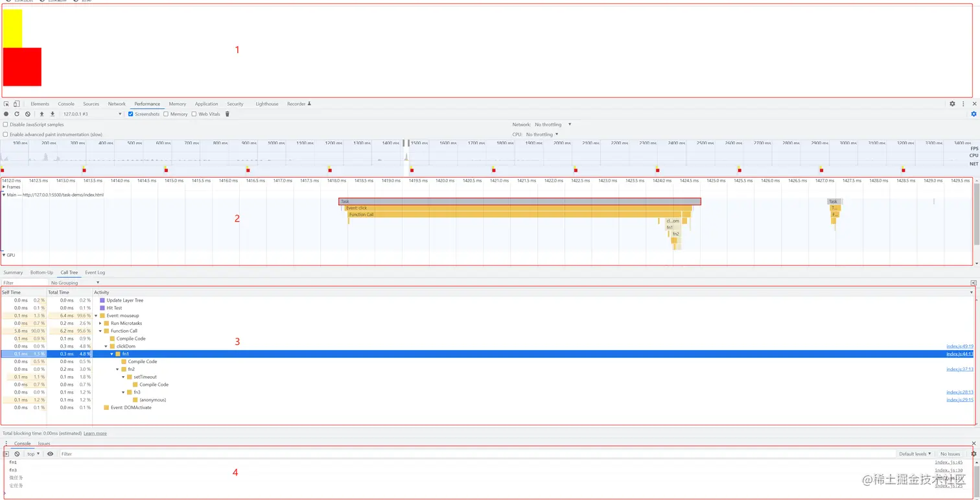Image resolution: width=980 pixels, height=500 pixels.
Task: Collapse the Main thread track
Action: pos(4,195)
